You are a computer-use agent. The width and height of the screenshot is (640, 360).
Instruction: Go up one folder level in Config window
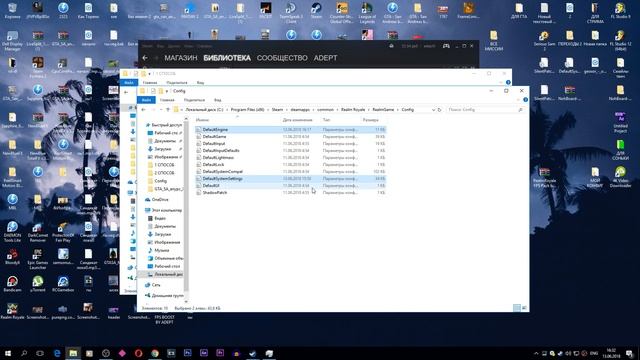168,110
